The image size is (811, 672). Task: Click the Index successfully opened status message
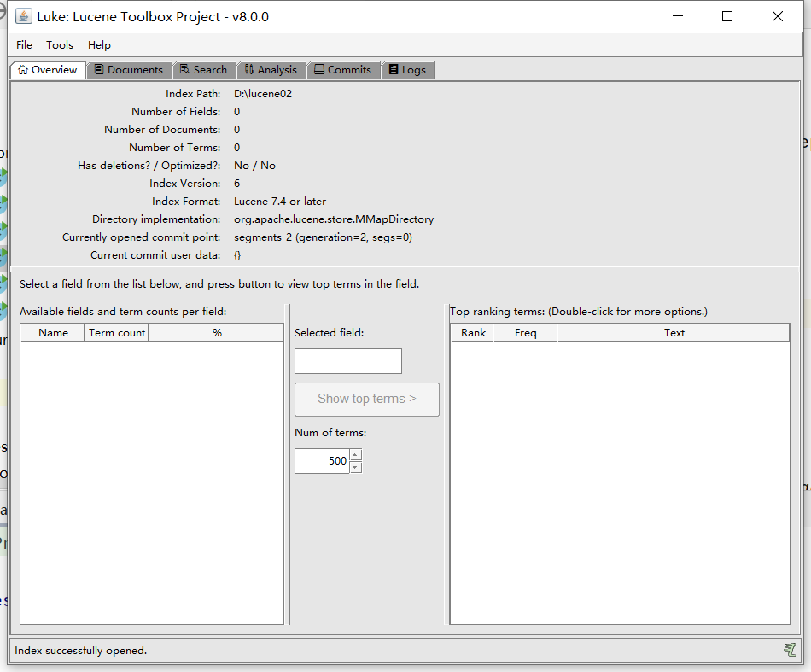pos(81,651)
